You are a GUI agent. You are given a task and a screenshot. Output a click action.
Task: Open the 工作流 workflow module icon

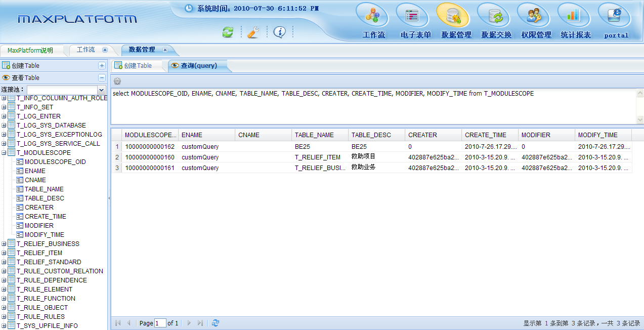[372, 15]
